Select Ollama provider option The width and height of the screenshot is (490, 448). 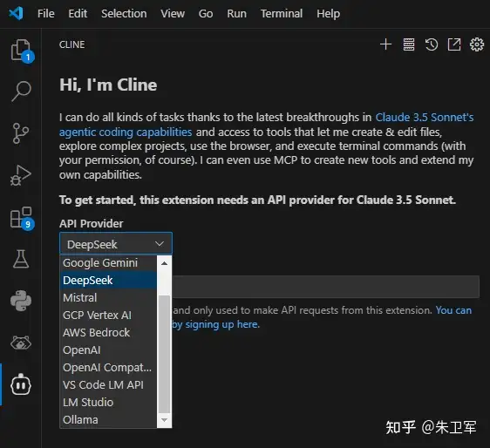(x=108, y=420)
